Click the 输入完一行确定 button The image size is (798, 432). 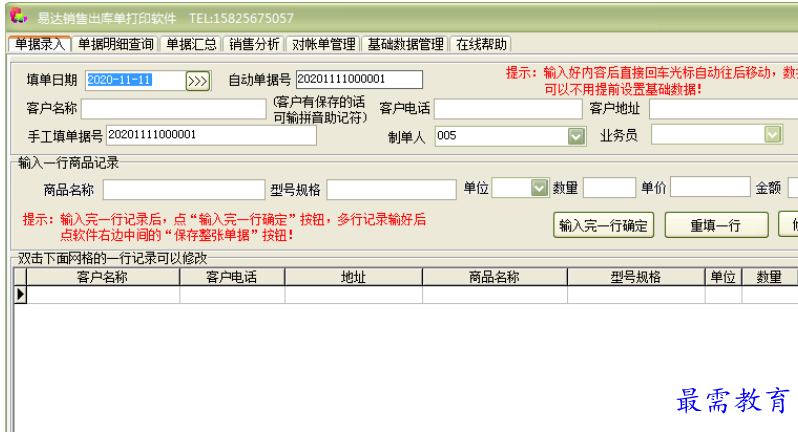603,225
